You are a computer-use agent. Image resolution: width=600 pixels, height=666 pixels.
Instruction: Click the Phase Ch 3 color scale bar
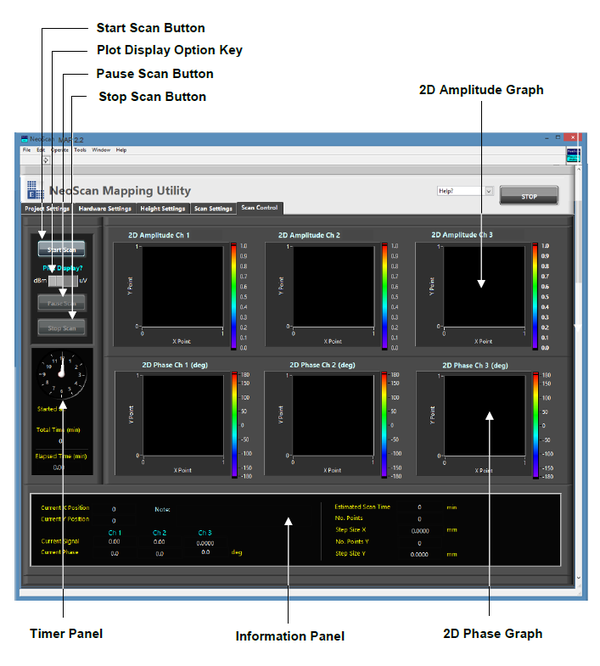[535, 425]
